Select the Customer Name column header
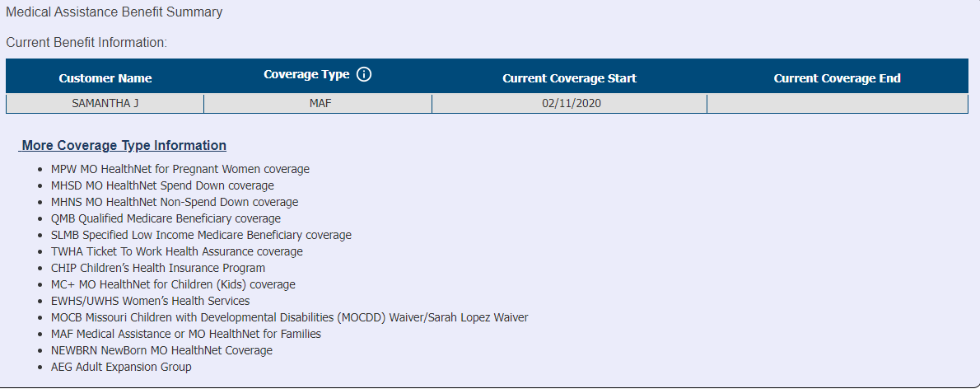 (x=105, y=78)
